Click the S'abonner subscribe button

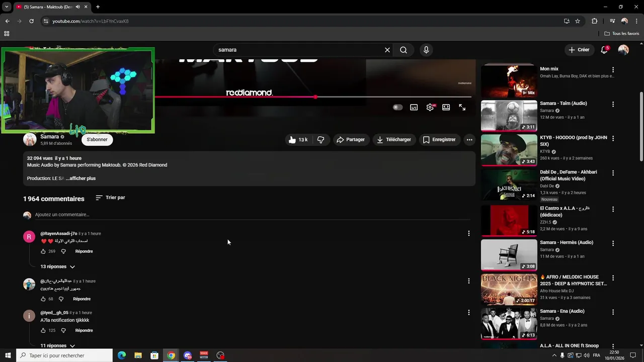97,139
